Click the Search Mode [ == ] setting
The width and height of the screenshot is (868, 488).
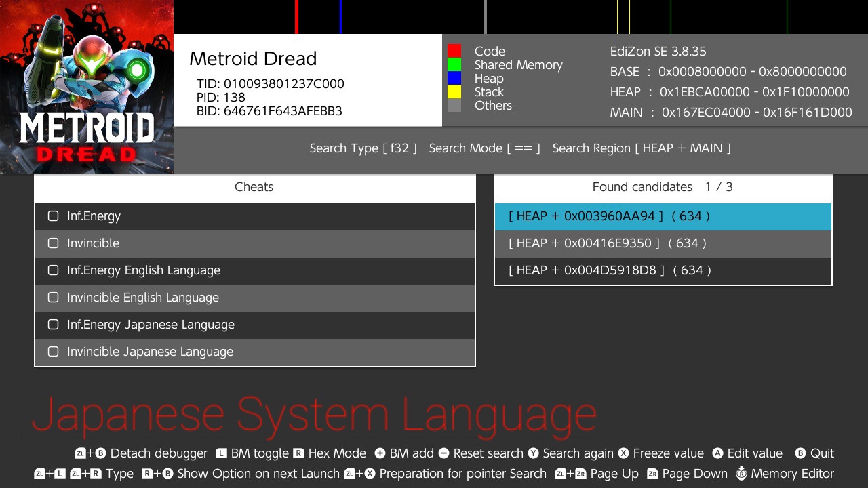point(485,148)
